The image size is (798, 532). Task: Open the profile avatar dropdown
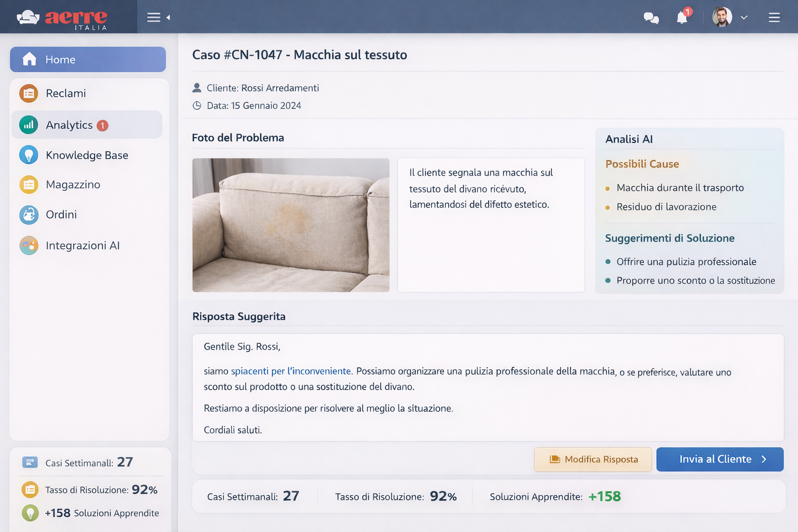(x=722, y=17)
